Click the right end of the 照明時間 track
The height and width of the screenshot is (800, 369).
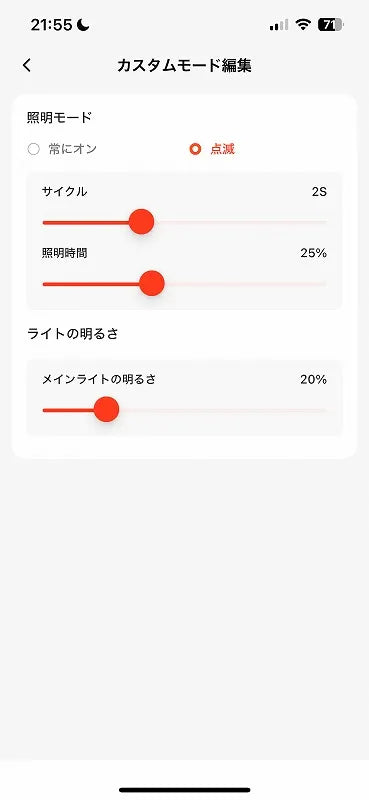tap(323, 284)
